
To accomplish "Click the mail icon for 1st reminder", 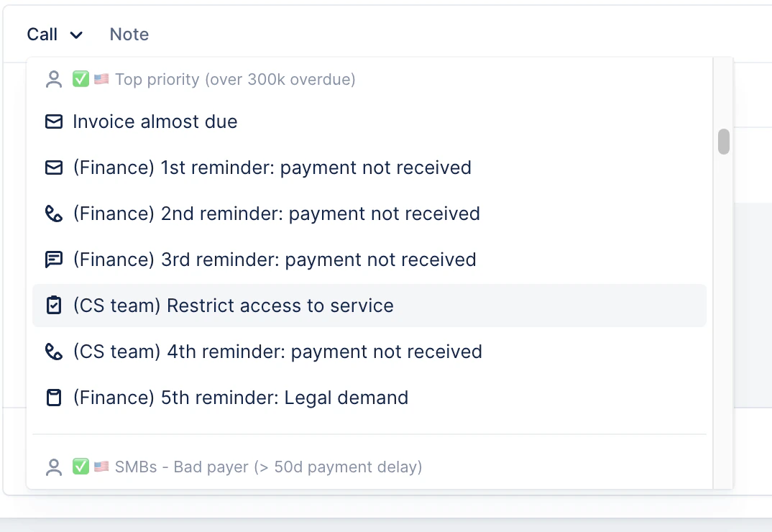I will point(54,168).
